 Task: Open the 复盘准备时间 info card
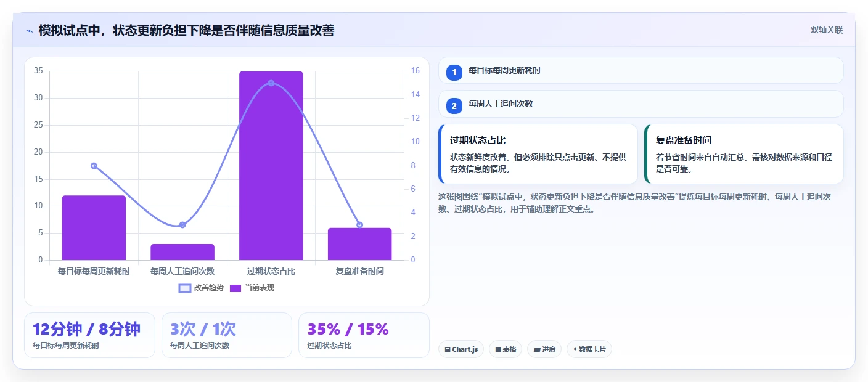tap(743, 154)
